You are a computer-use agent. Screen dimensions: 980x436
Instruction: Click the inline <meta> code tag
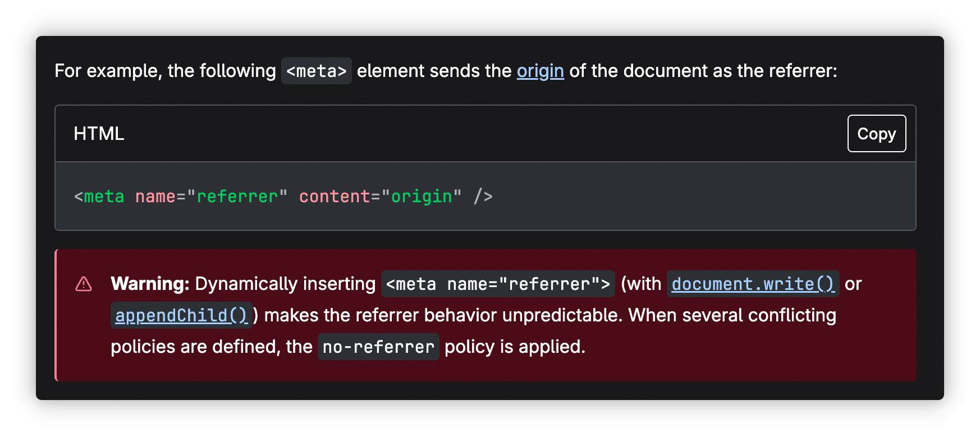tap(316, 71)
